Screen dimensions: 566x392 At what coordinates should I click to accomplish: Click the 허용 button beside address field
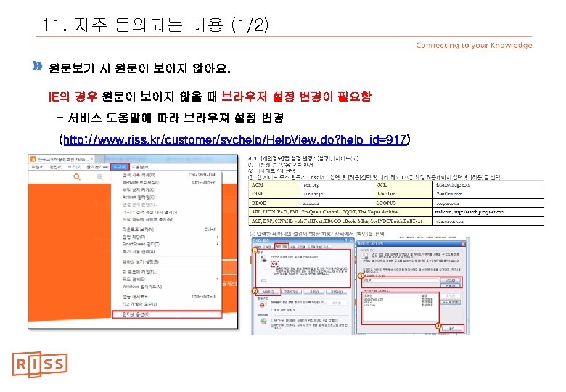(x=451, y=285)
